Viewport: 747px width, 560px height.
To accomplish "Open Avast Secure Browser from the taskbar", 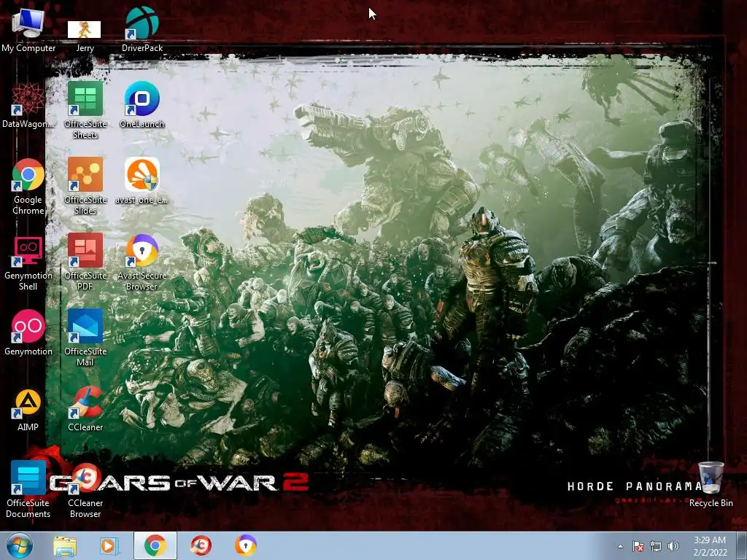I will coord(245,545).
